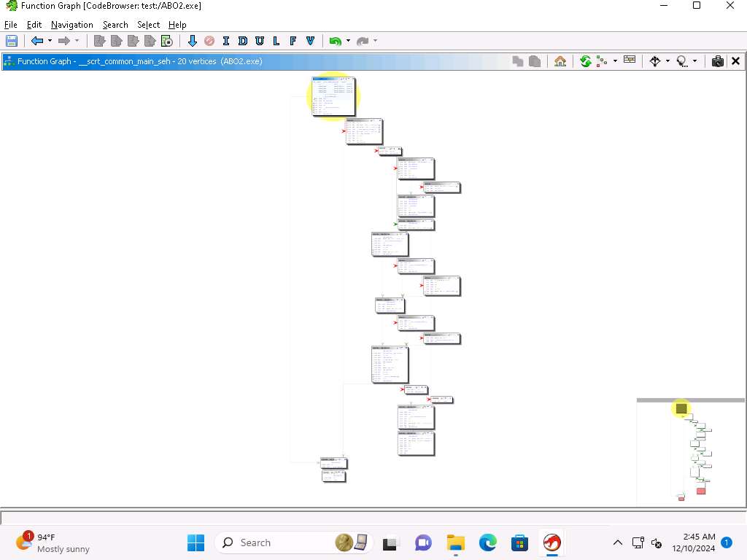Open File Explorer from the taskbar
Image resolution: width=747 pixels, height=560 pixels.
(456, 542)
